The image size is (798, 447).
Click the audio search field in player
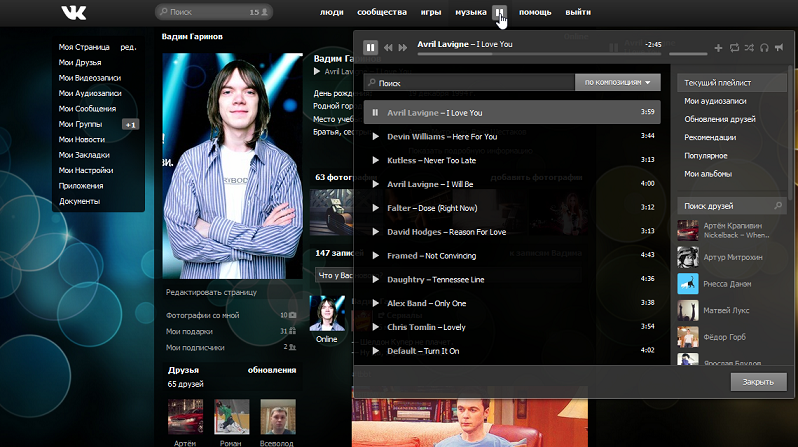[x=469, y=82]
